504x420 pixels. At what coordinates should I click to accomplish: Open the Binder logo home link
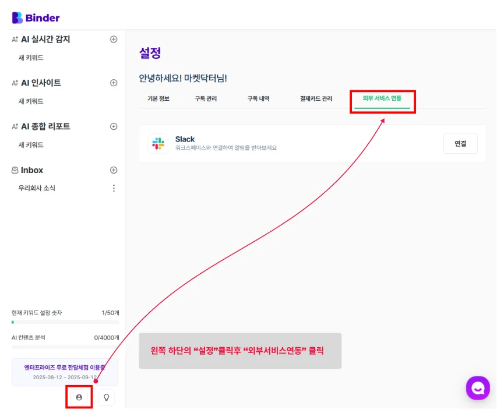36,17
